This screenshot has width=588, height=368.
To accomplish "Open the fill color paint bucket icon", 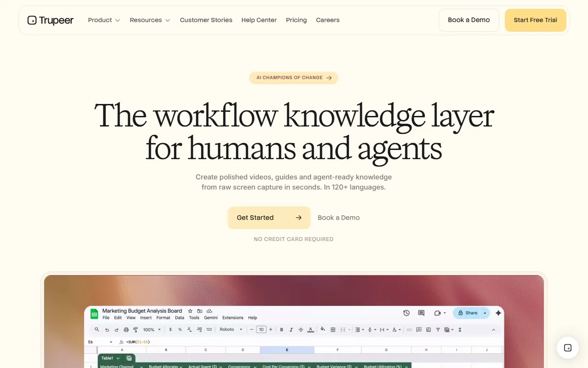I will 323,329.
